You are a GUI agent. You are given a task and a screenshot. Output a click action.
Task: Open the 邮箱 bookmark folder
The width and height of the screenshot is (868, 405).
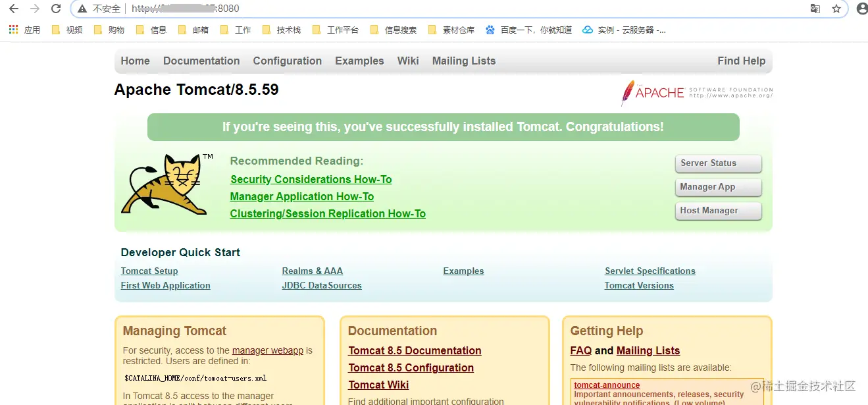[x=193, y=30]
